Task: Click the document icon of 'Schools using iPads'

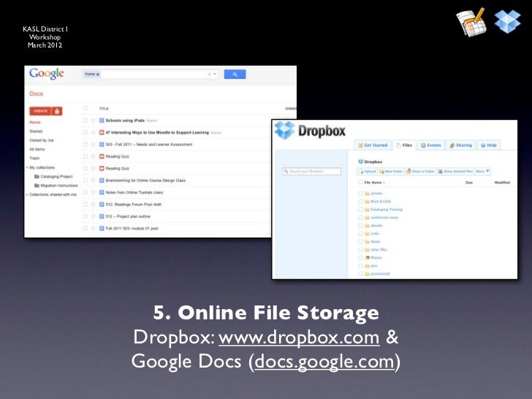Action: pos(102,121)
